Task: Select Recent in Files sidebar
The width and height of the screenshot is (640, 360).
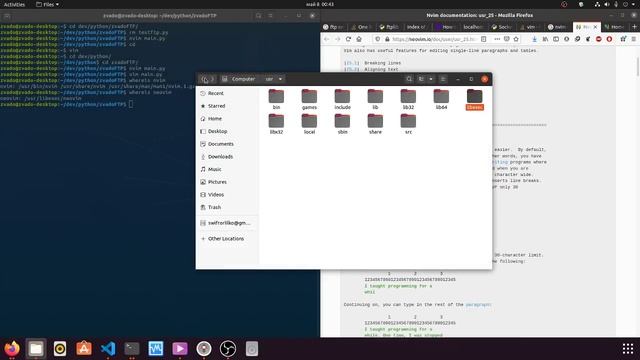Action: tap(227, 93)
